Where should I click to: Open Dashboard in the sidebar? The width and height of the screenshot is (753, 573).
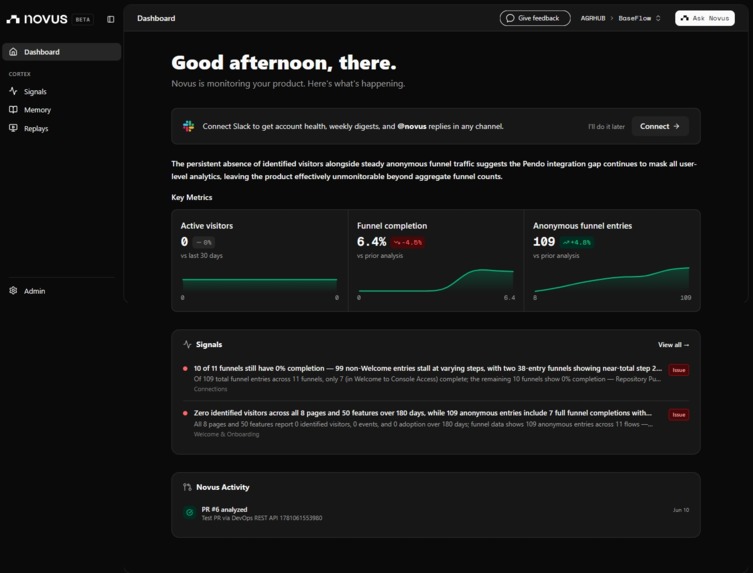point(61,52)
